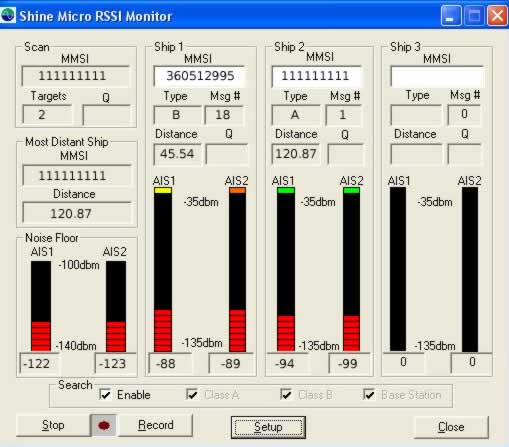
Task: Open the Setup dialog
Action: click(x=268, y=427)
